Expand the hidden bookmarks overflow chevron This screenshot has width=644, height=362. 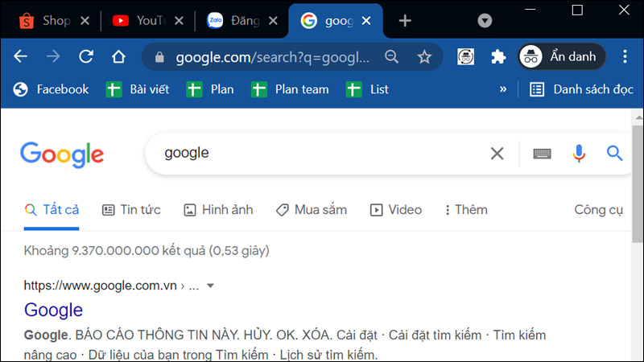(x=503, y=89)
